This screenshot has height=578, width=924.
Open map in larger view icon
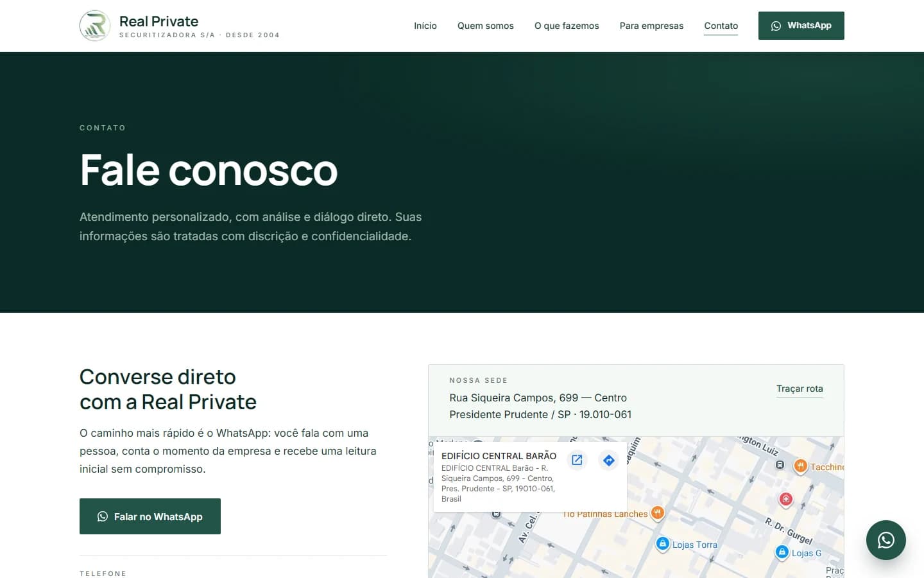point(577,460)
